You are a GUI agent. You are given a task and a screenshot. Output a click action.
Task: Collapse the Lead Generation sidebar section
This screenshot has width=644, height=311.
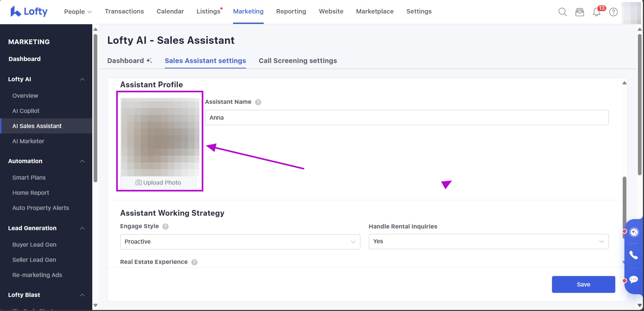click(x=82, y=228)
